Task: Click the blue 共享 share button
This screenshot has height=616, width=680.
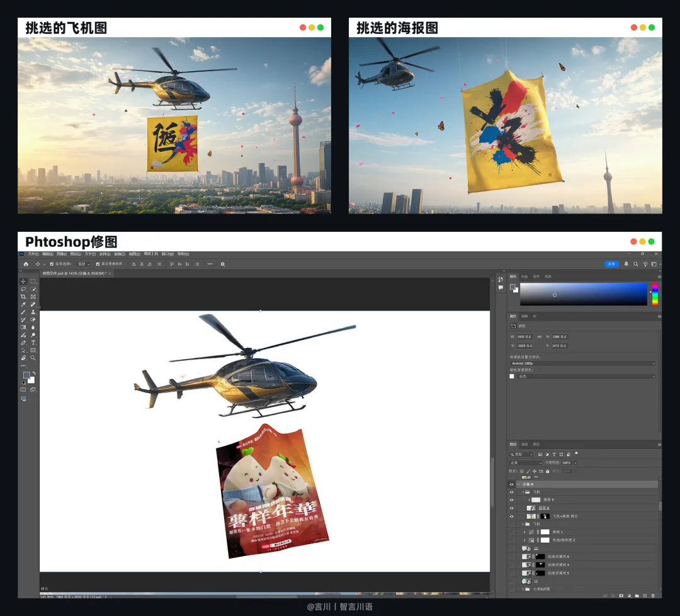Action: pos(611,264)
